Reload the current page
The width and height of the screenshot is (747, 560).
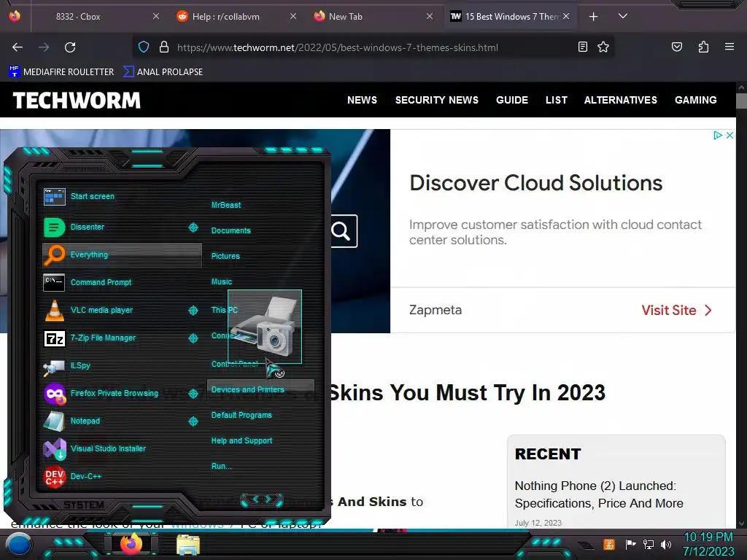click(x=70, y=47)
